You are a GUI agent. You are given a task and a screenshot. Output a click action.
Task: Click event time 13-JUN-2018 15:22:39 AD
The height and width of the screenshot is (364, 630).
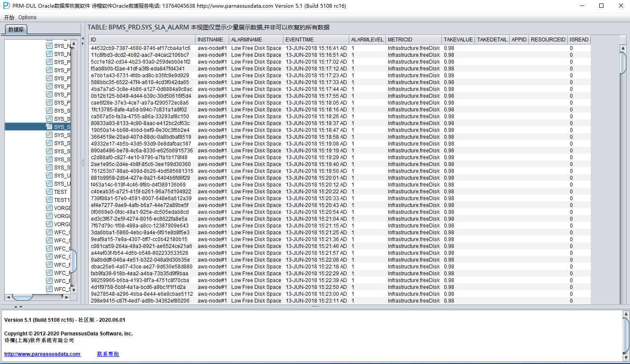click(x=316, y=280)
